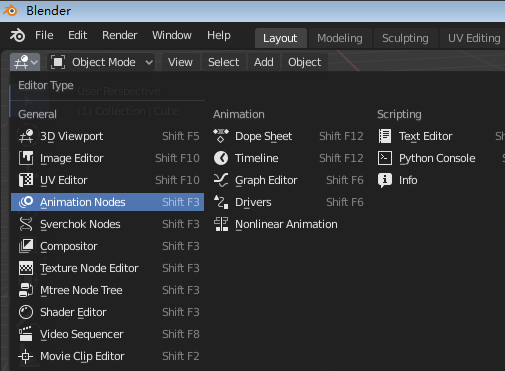
Task: Open the File menu
Action: click(x=44, y=35)
